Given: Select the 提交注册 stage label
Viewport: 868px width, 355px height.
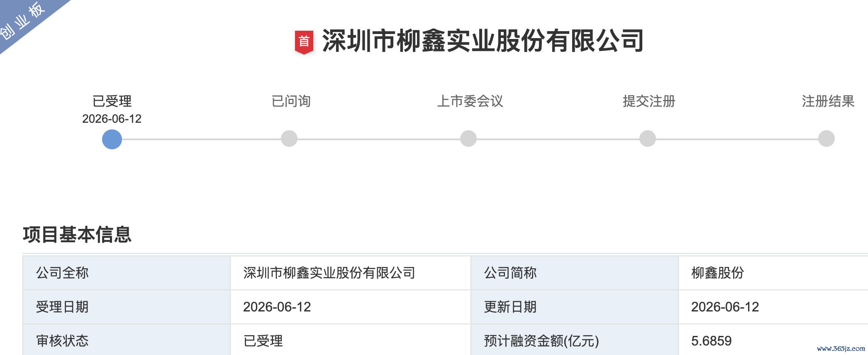Looking at the screenshot, I should pos(649,101).
